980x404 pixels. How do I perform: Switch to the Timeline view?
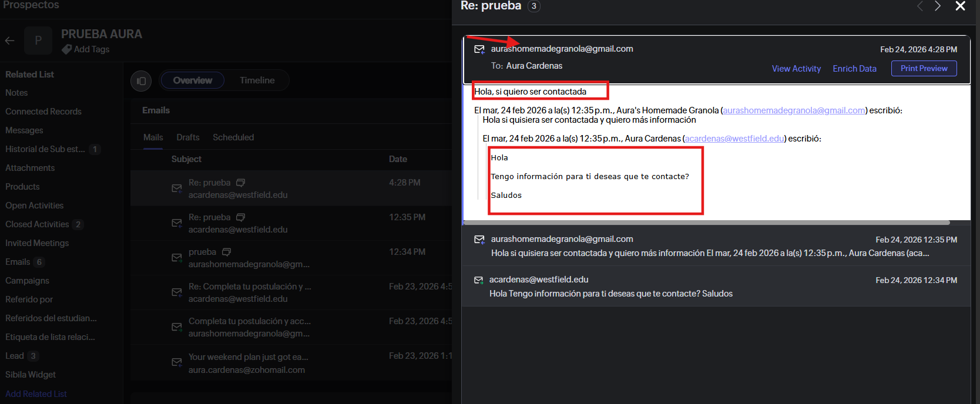pyautogui.click(x=257, y=80)
